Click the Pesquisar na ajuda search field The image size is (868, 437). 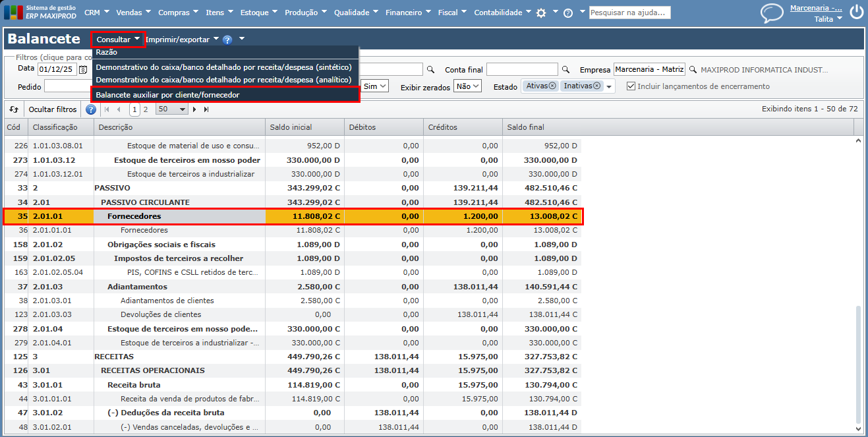pyautogui.click(x=629, y=13)
